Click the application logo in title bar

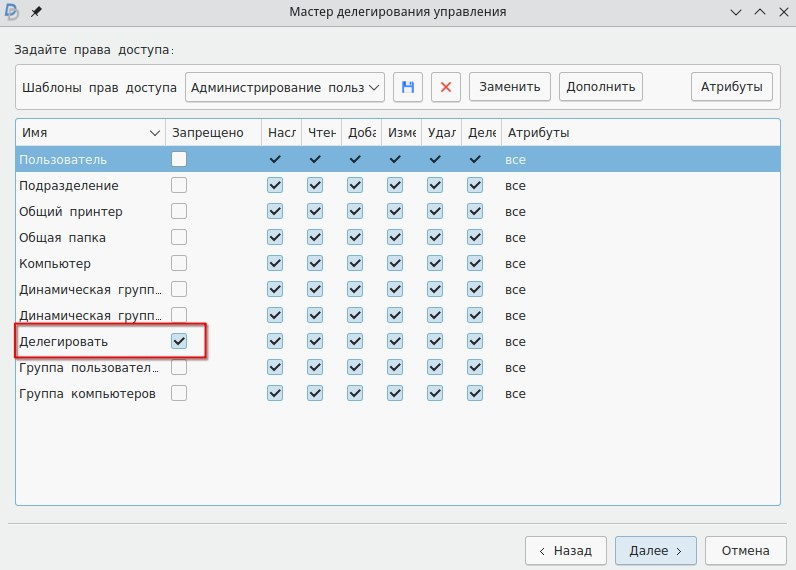point(13,12)
